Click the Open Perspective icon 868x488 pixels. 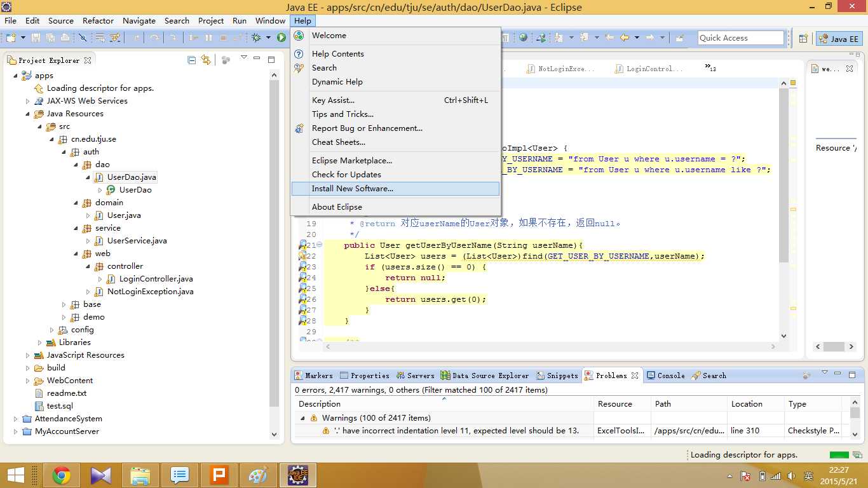coord(803,39)
